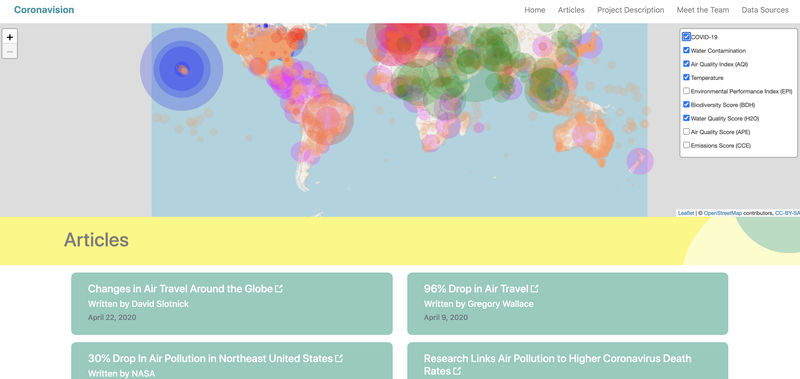Uncheck Water Contamination layer

pyautogui.click(x=686, y=50)
